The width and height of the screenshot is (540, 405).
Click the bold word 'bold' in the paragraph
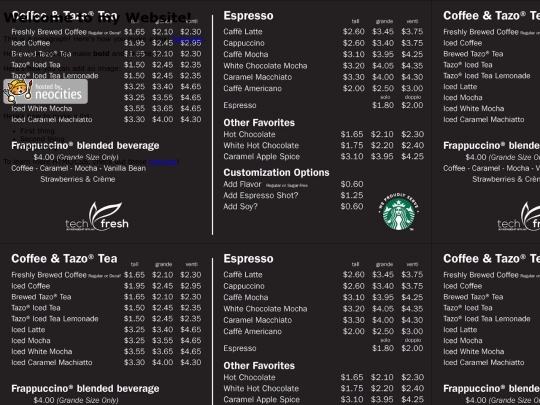click(x=101, y=54)
